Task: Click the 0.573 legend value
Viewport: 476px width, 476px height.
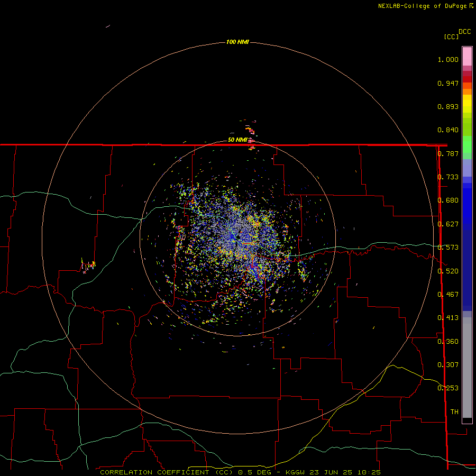Action: [448, 248]
